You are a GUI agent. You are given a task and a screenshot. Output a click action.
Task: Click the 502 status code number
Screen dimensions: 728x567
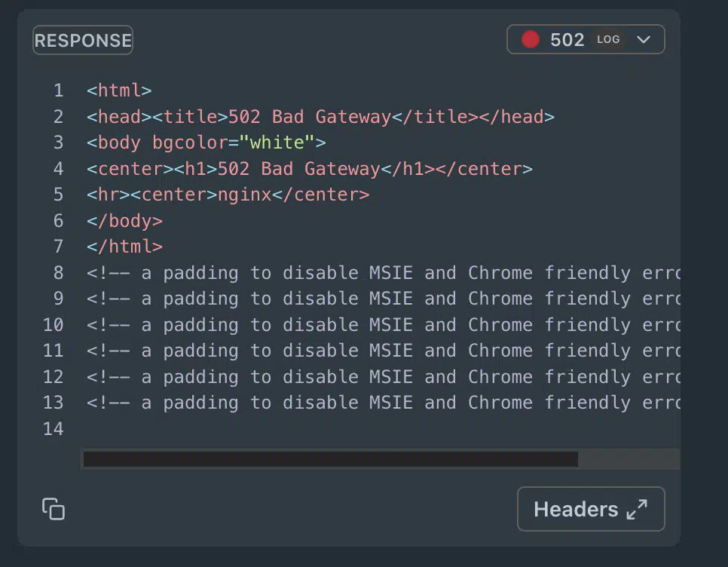pyautogui.click(x=567, y=40)
